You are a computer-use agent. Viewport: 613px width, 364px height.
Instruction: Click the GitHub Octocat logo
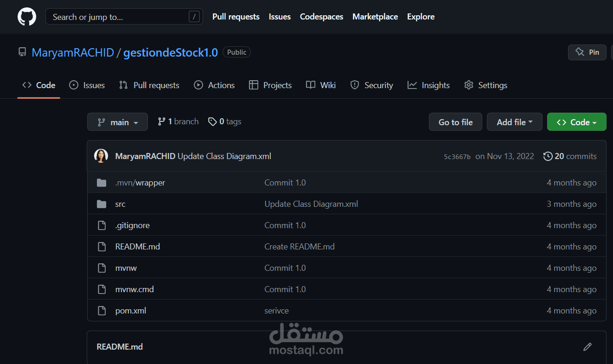(x=27, y=17)
